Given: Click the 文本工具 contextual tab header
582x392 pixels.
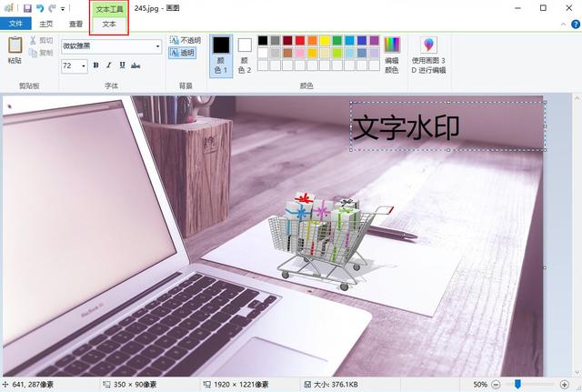Looking at the screenshot, I should tap(109, 10).
